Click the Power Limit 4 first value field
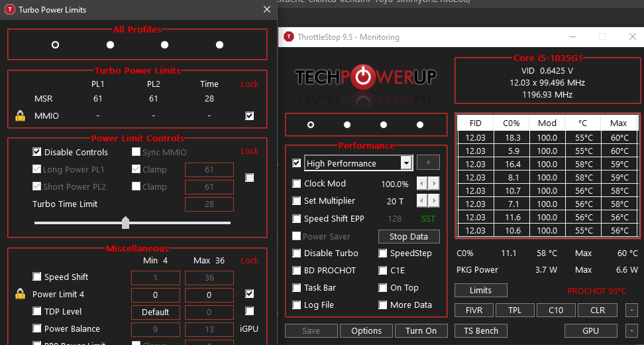 [156, 295]
